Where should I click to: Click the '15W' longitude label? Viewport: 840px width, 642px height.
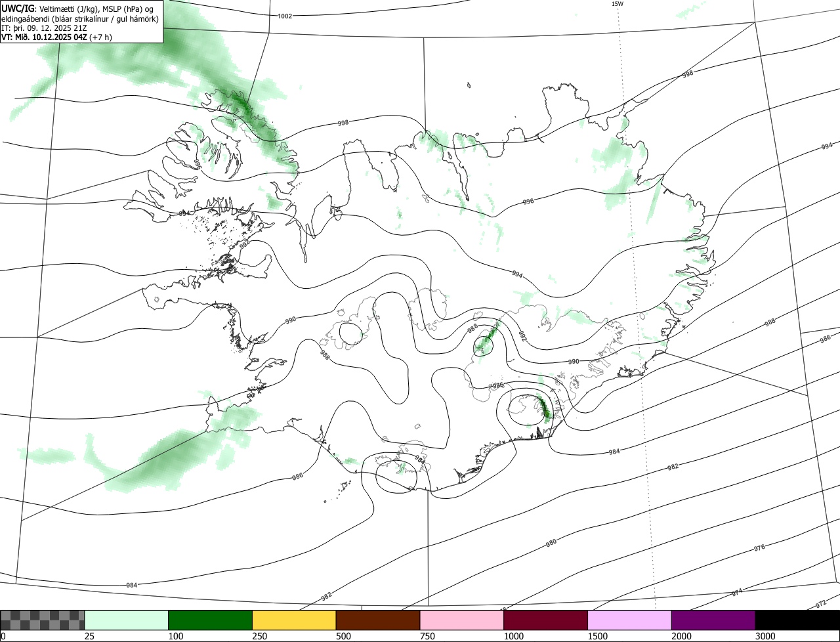(x=617, y=4)
